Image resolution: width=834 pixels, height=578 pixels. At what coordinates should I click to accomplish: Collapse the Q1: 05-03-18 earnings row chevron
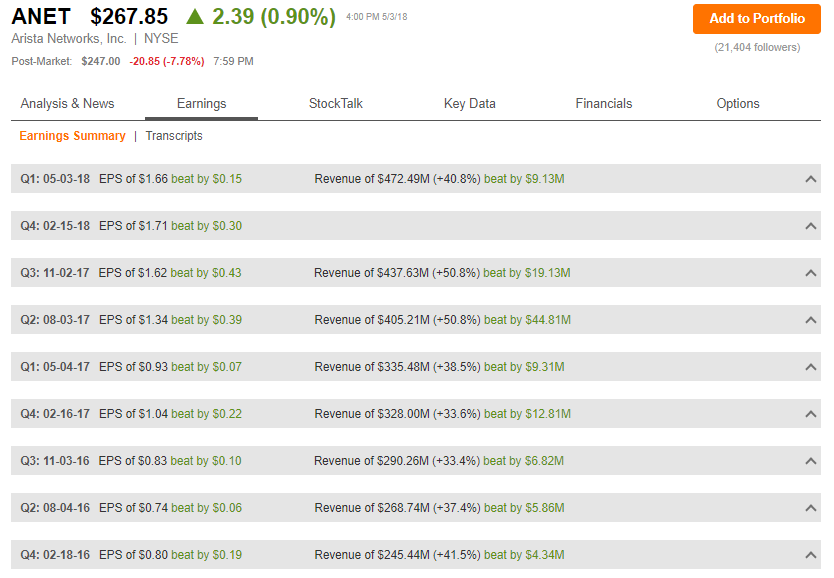click(x=811, y=179)
